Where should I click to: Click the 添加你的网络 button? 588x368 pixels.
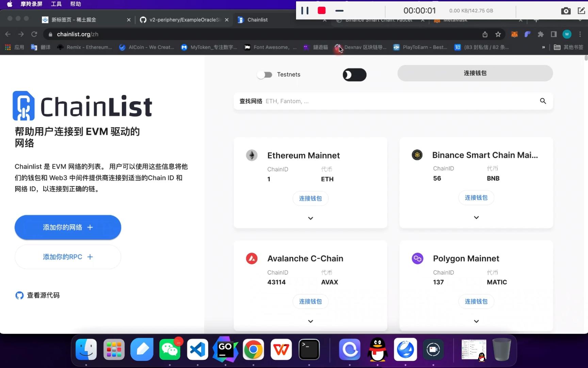tap(68, 227)
